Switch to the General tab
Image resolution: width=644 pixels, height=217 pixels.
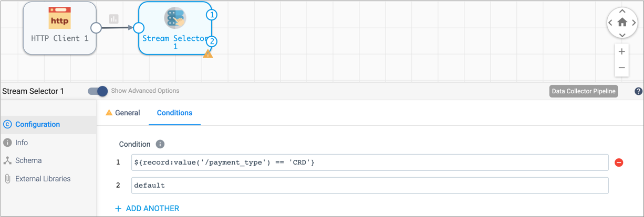click(x=123, y=113)
